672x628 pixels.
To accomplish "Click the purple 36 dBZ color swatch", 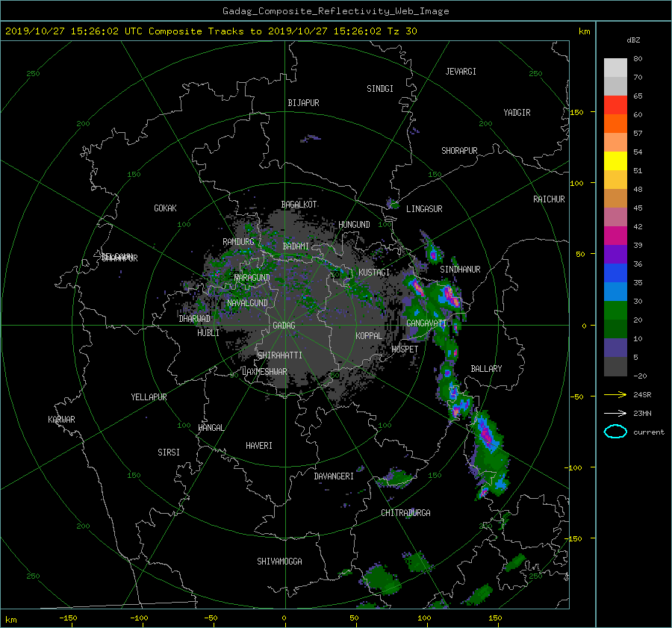I will (615, 255).
